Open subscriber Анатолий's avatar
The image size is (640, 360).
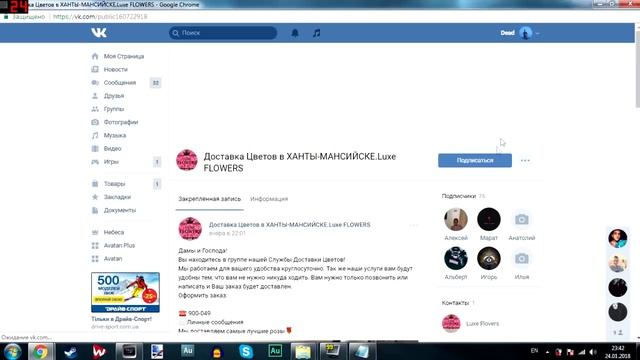[x=522, y=219]
